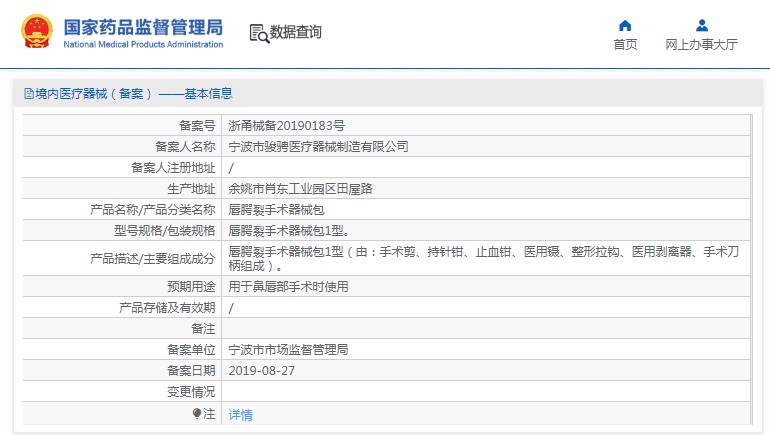Screen dimensions: 770x435
Task: Click the 备案人名称 row label
Action: point(185,147)
